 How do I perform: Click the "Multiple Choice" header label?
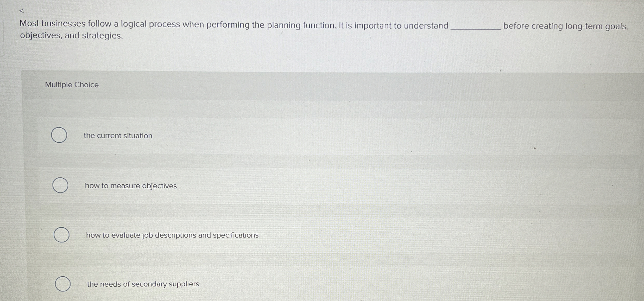coord(72,84)
